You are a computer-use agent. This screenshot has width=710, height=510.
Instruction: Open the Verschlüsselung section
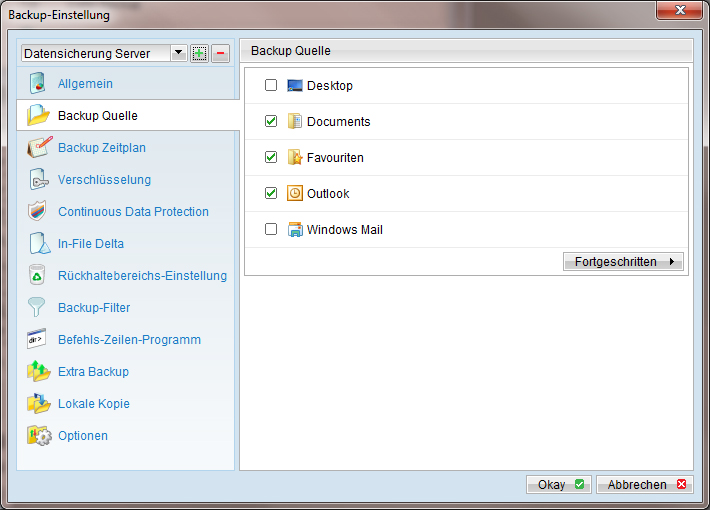105,180
